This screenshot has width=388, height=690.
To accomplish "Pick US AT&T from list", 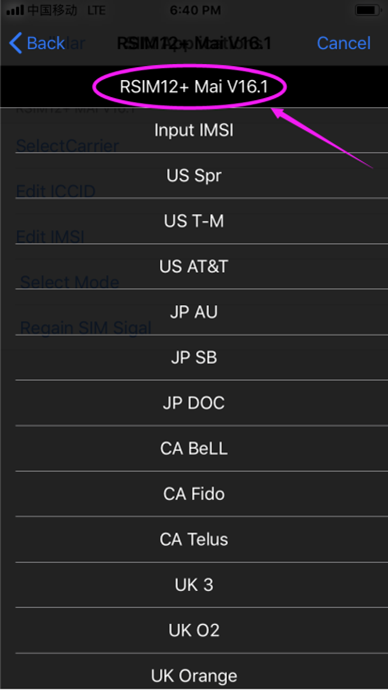I will 194,266.
